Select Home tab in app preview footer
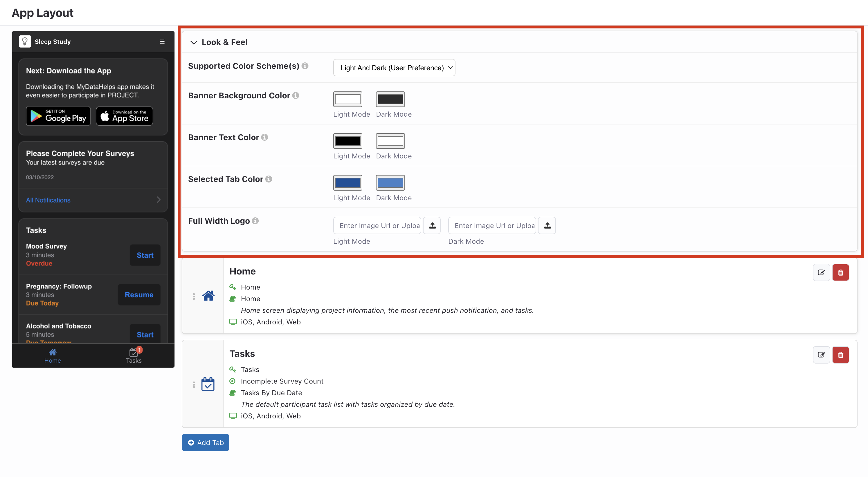868x477 pixels. [53, 355]
